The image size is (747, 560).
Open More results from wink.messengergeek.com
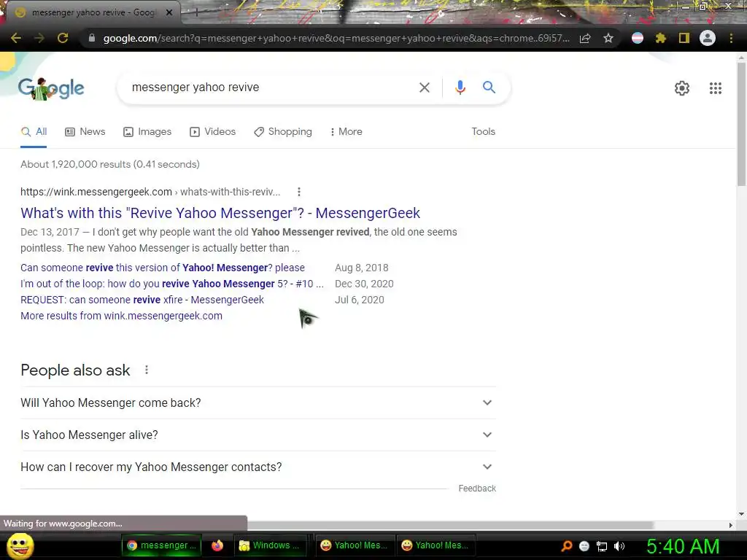pyautogui.click(x=121, y=316)
